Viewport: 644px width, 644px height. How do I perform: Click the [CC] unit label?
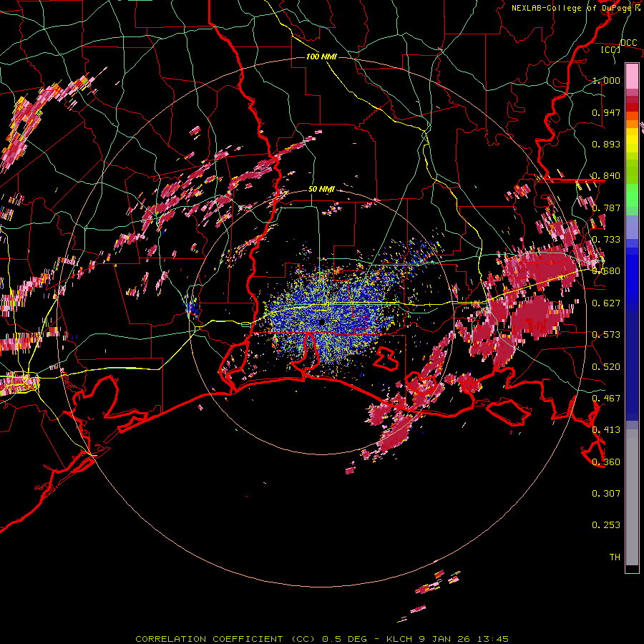click(x=611, y=49)
